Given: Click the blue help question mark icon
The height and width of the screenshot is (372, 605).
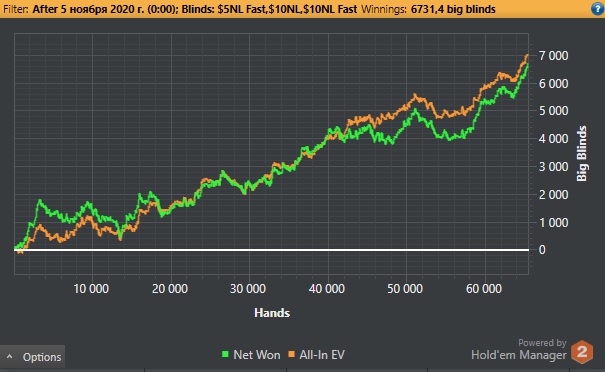Looking at the screenshot, I should point(598,8).
